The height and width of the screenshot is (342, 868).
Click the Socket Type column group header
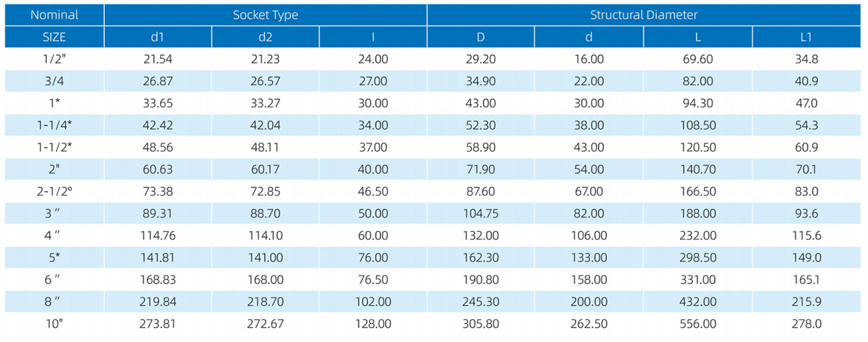pyautogui.click(x=265, y=15)
